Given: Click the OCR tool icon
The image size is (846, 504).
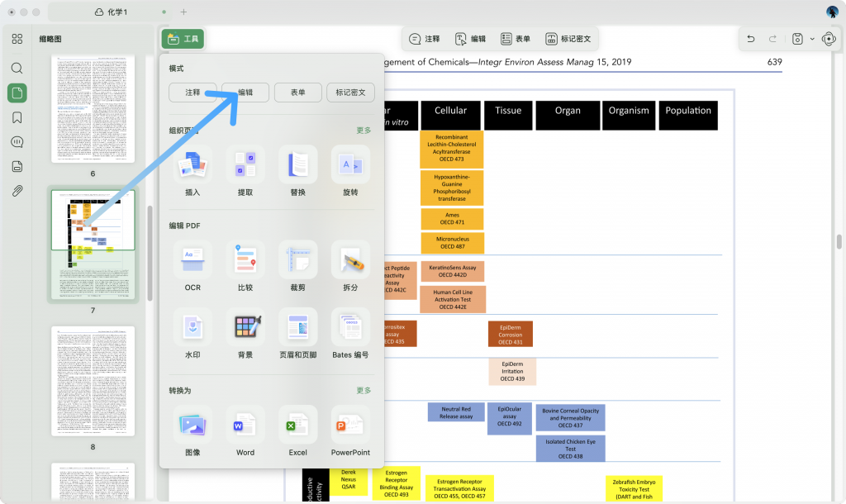Looking at the screenshot, I should click(192, 259).
